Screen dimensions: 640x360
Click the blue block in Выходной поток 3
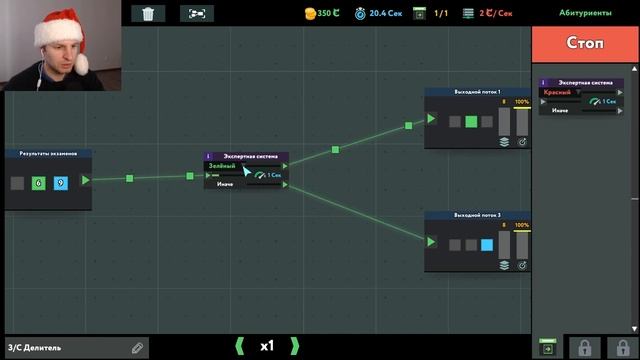(487, 245)
